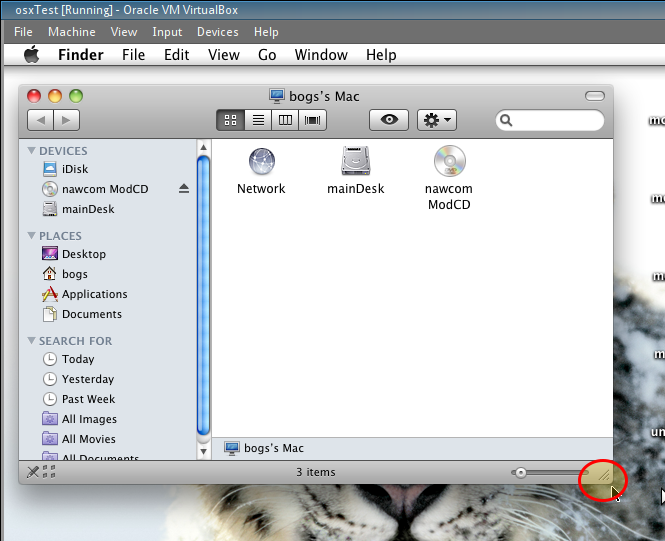Open the VirtualBox Devices menu
The width and height of the screenshot is (665, 541).
pos(217,32)
